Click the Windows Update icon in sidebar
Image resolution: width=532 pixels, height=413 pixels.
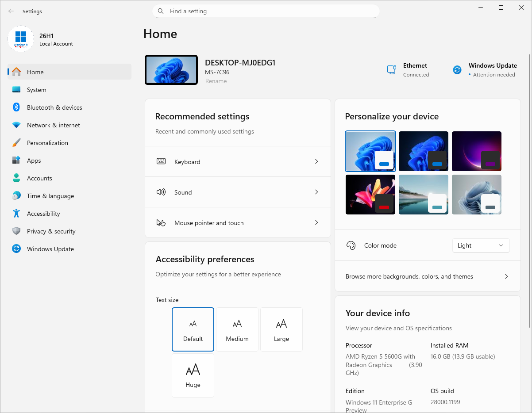point(16,249)
